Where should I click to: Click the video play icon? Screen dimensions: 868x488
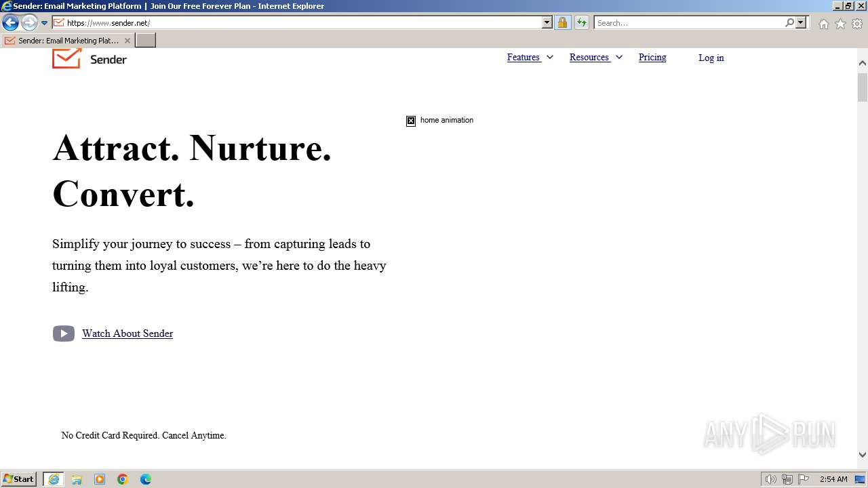[64, 333]
